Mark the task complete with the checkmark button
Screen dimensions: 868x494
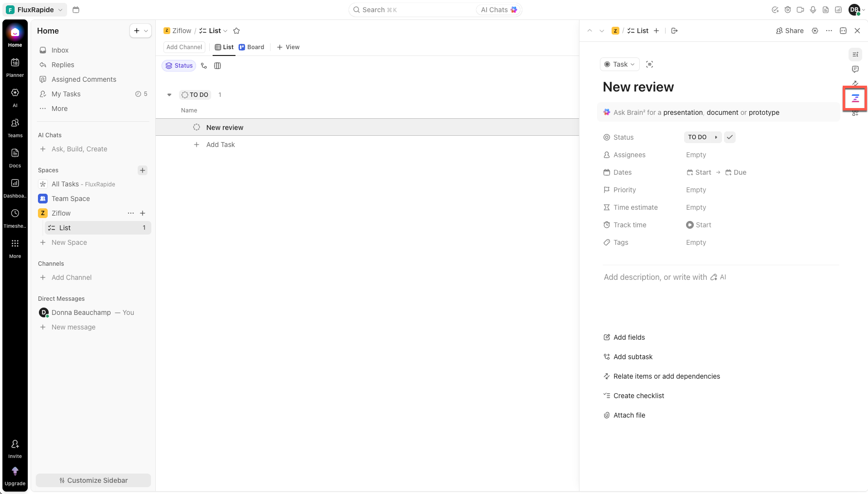click(730, 137)
